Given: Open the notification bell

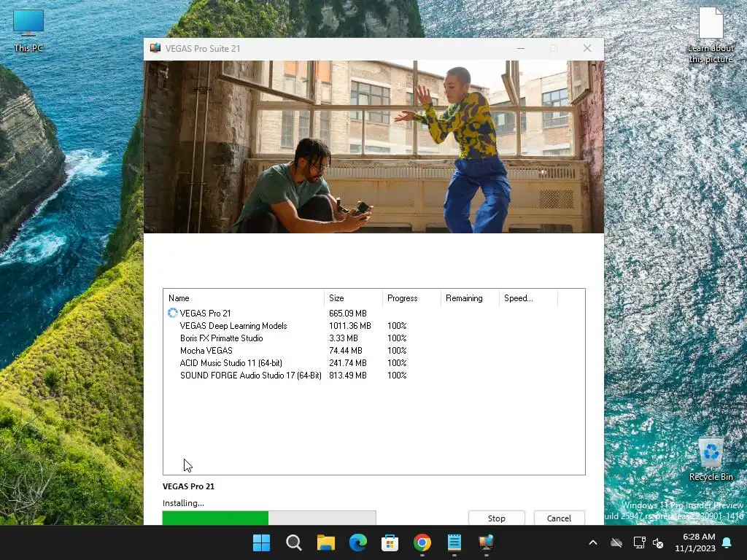Looking at the screenshot, I should point(727,542).
